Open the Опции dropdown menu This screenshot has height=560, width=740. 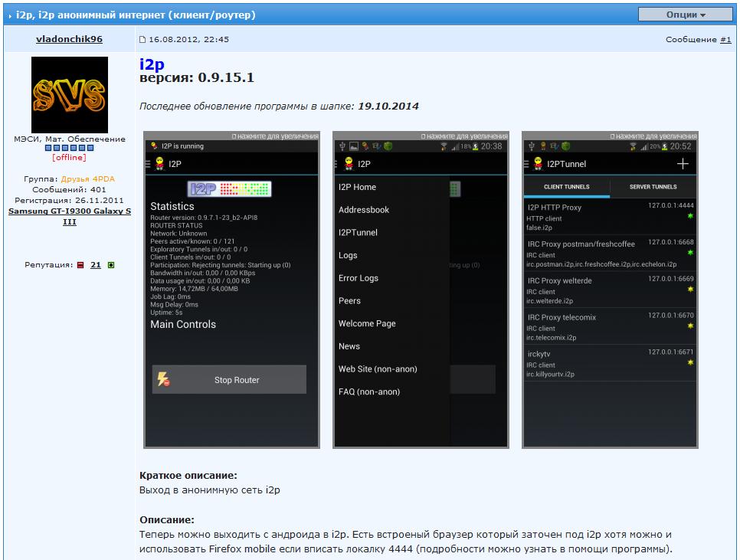point(686,15)
